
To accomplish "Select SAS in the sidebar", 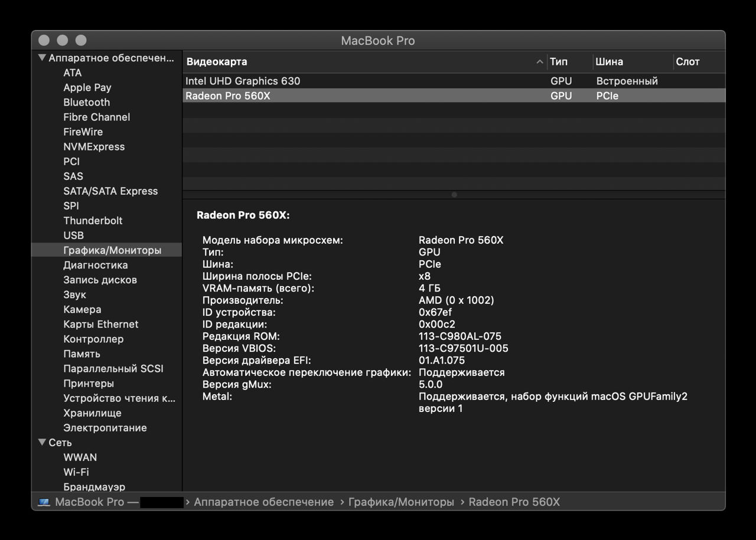I will coord(73,176).
